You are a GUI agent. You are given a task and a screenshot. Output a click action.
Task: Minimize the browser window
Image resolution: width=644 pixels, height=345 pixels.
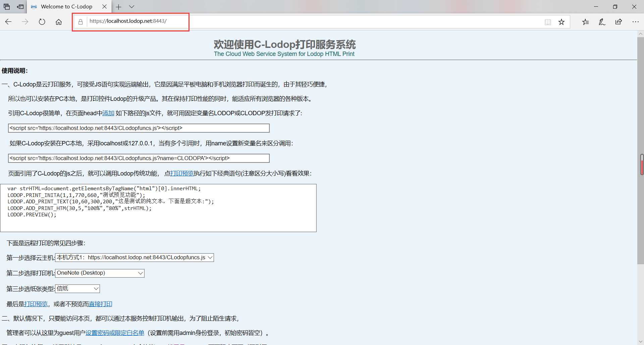click(596, 7)
